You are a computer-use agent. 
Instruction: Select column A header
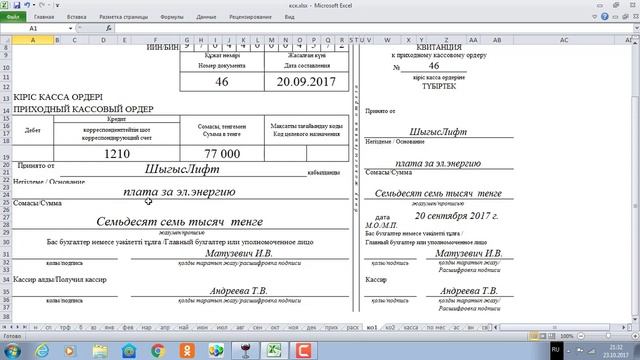pyautogui.click(x=33, y=40)
